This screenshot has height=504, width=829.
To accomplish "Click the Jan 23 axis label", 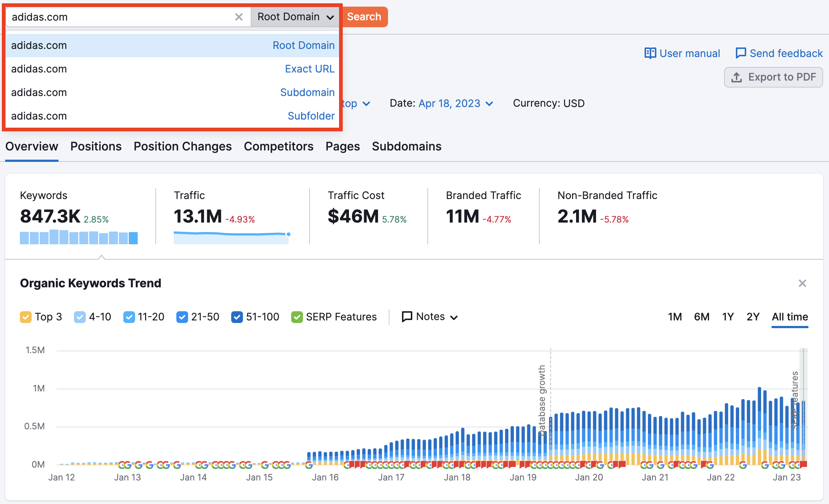I will (787, 478).
